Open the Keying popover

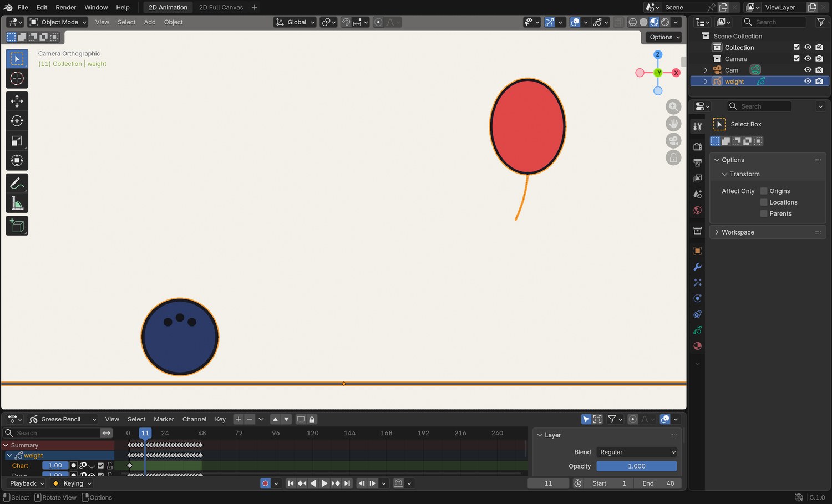[x=73, y=483]
